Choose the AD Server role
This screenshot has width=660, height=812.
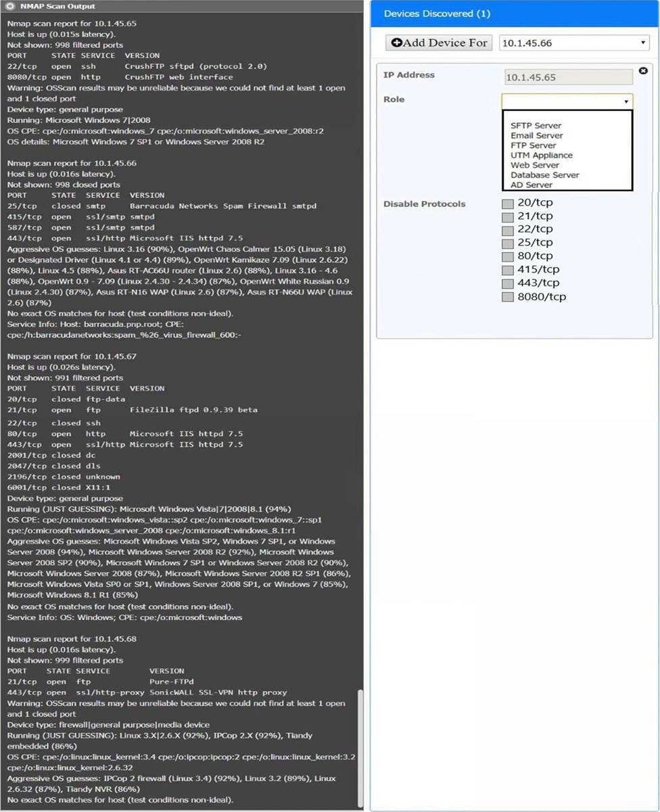(531, 185)
